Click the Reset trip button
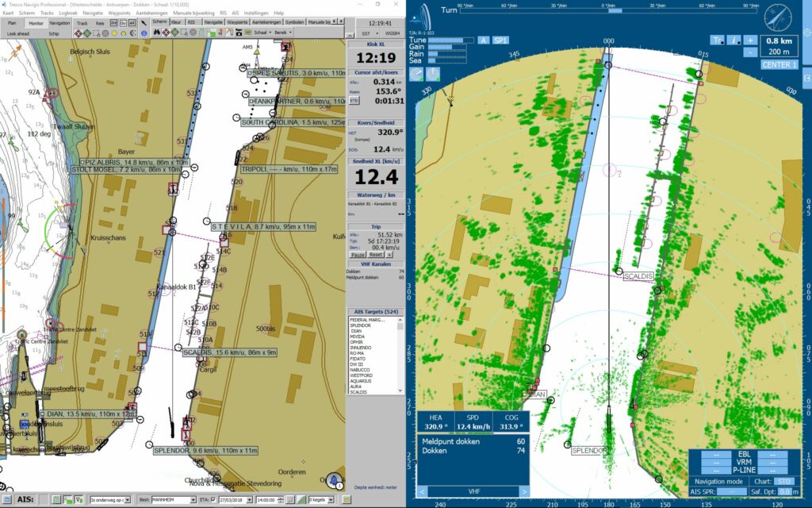 375,255
